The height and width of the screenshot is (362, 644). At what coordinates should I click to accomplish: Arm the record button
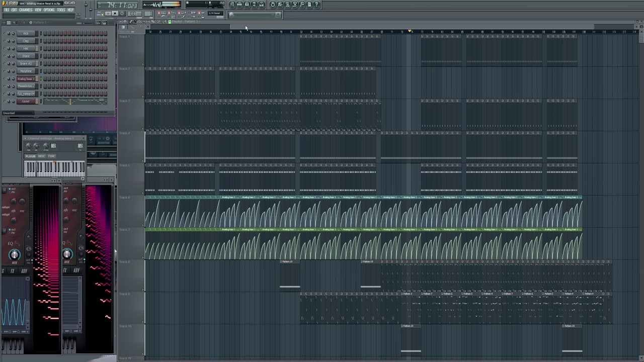click(x=122, y=13)
